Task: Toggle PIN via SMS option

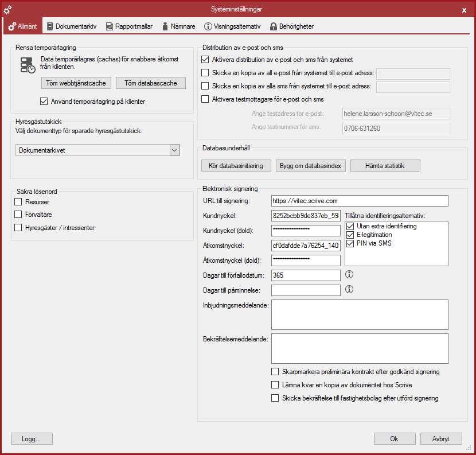Action: coord(350,243)
